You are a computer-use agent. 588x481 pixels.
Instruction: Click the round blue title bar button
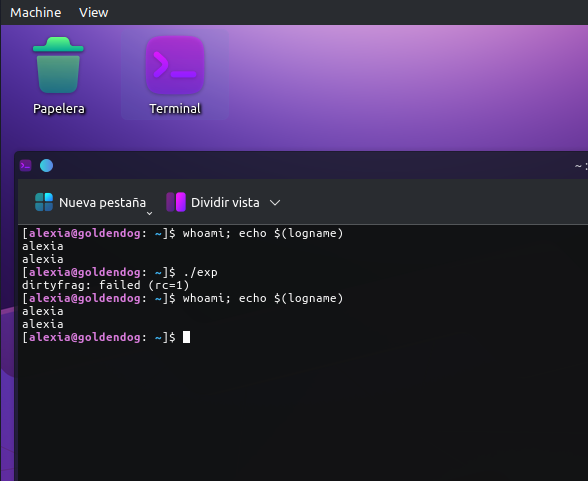click(x=46, y=165)
